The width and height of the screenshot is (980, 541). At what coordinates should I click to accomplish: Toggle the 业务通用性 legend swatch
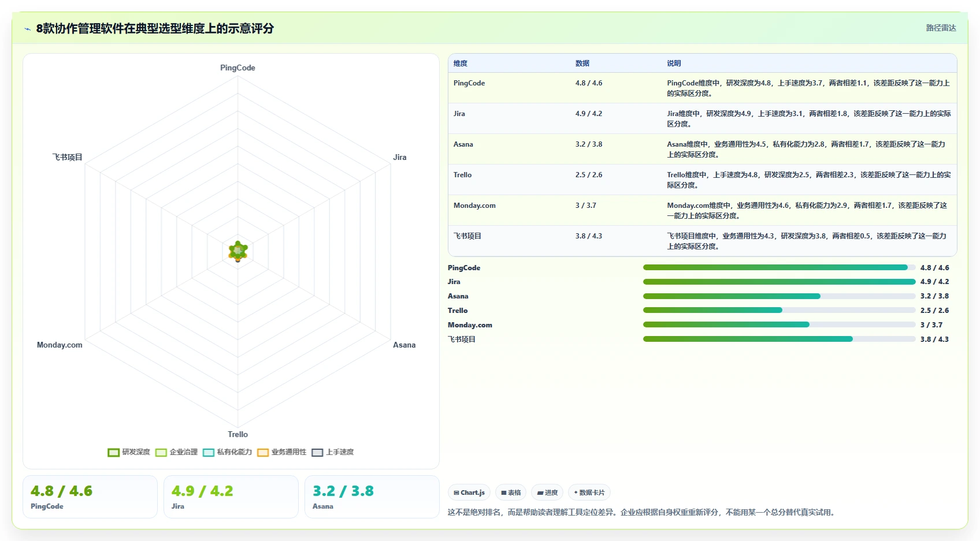[263, 452]
